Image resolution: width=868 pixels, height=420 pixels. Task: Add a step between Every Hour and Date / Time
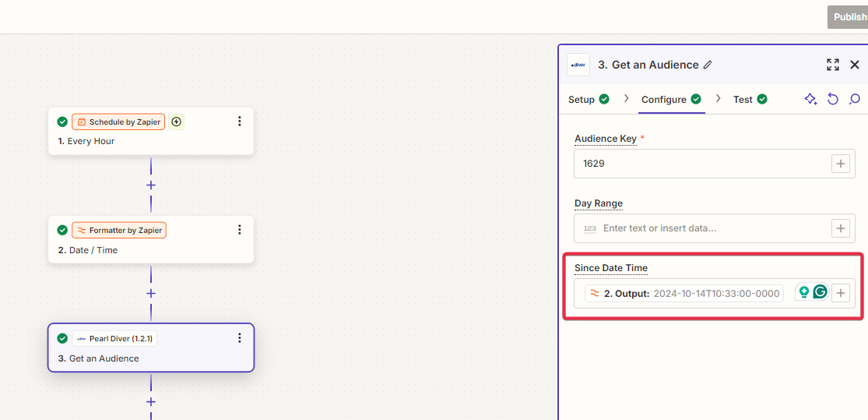(151, 185)
